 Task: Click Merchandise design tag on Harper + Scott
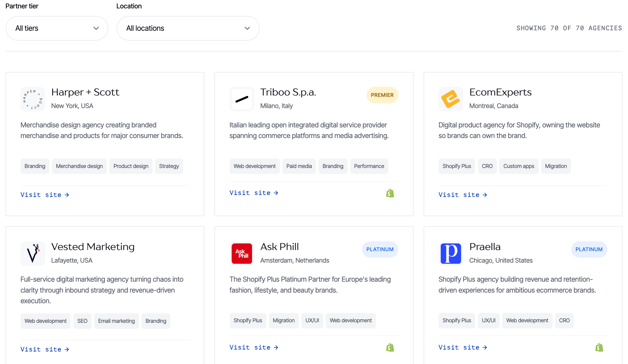point(79,166)
